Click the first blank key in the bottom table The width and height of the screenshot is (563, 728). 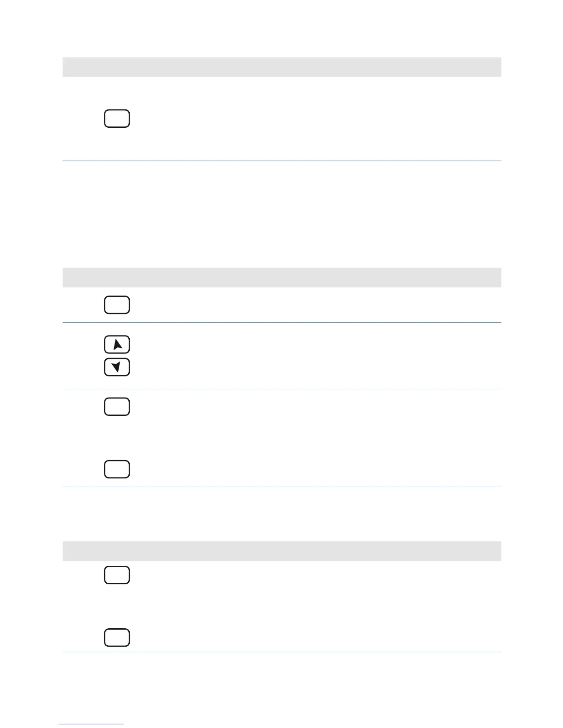point(117,575)
